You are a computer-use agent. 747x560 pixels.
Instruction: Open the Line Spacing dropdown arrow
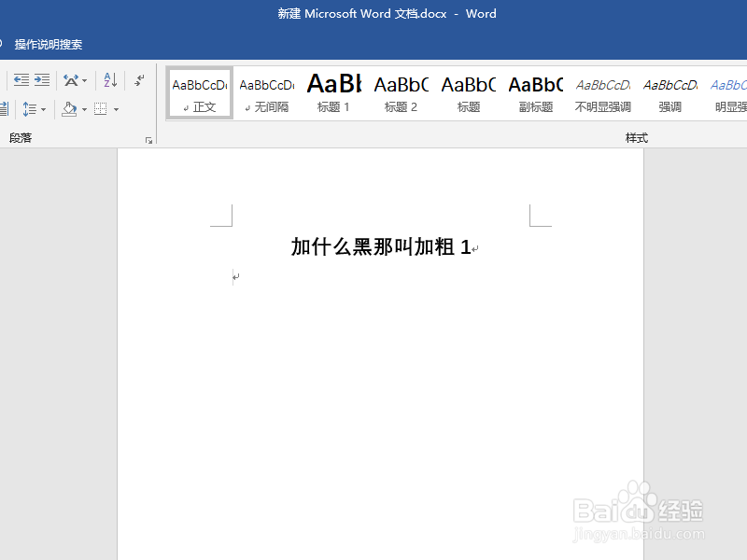pos(43,108)
